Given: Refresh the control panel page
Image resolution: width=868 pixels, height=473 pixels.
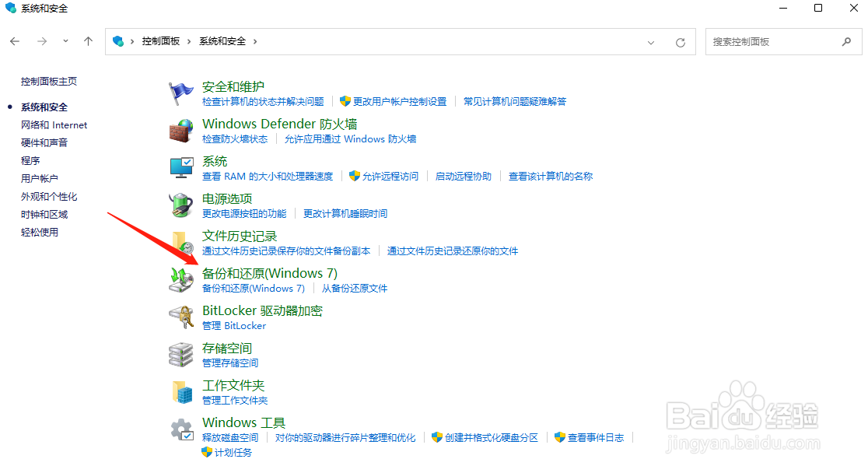Looking at the screenshot, I should 681,42.
